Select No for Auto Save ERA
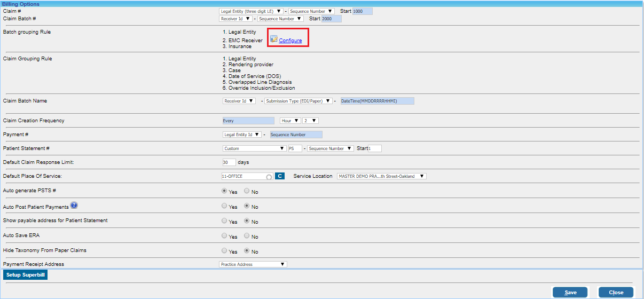 click(247, 235)
